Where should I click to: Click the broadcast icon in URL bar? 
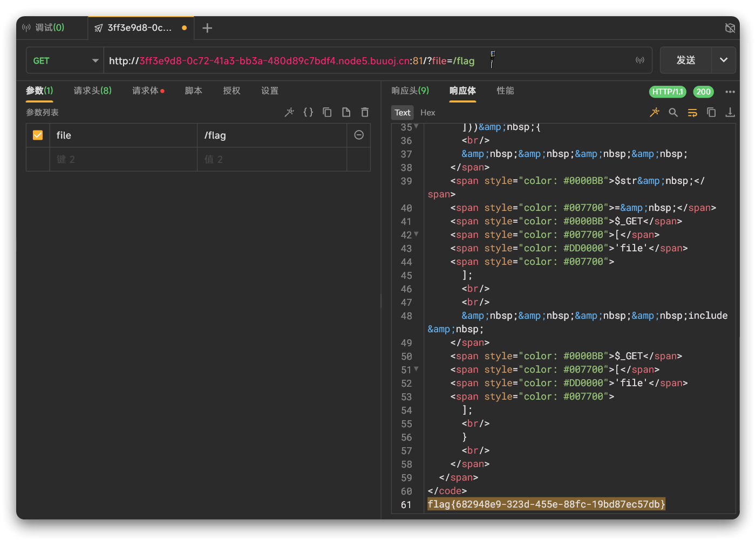(x=640, y=60)
